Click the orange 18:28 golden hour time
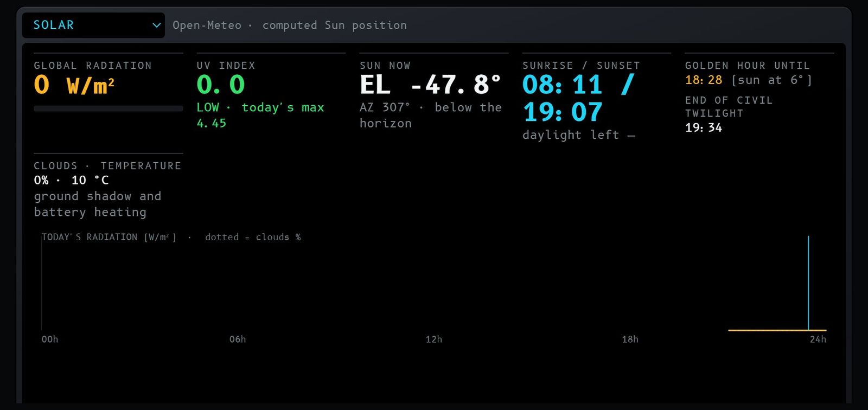The width and height of the screenshot is (868, 410). point(704,80)
